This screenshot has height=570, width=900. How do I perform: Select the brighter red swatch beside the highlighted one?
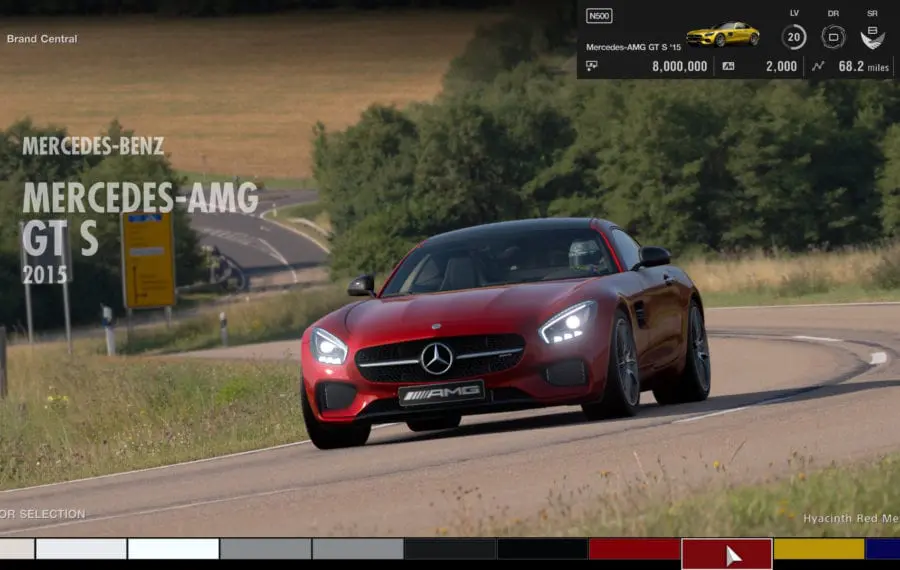(634, 549)
